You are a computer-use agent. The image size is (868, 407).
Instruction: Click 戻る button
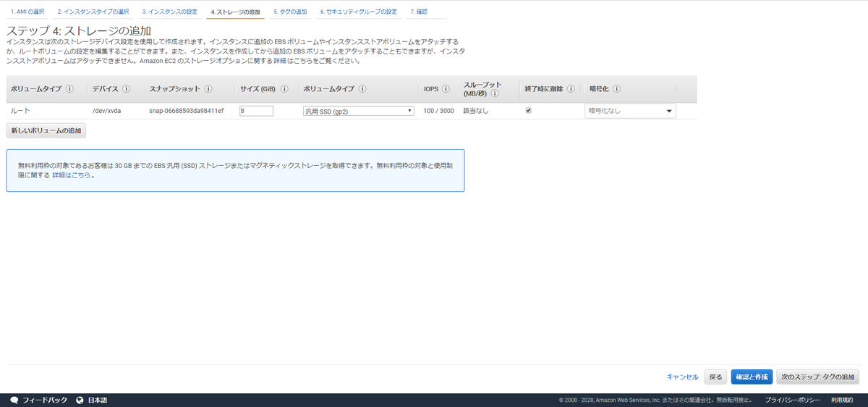[715, 377]
